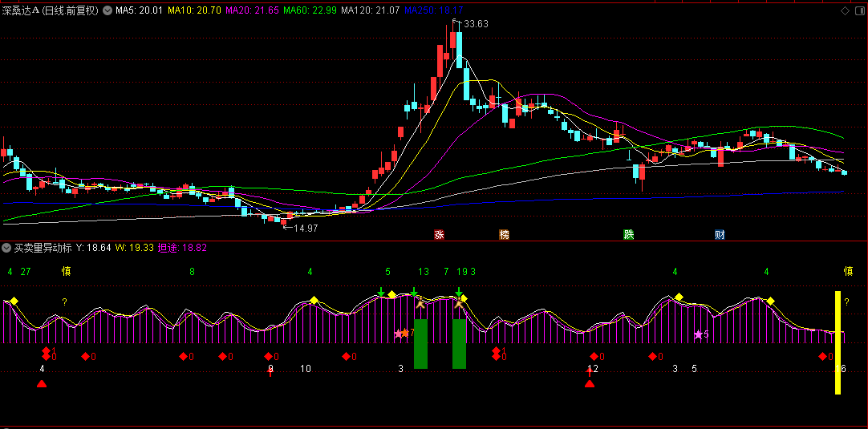Click the MA20: 21.65 indicator label

[x=252, y=10]
